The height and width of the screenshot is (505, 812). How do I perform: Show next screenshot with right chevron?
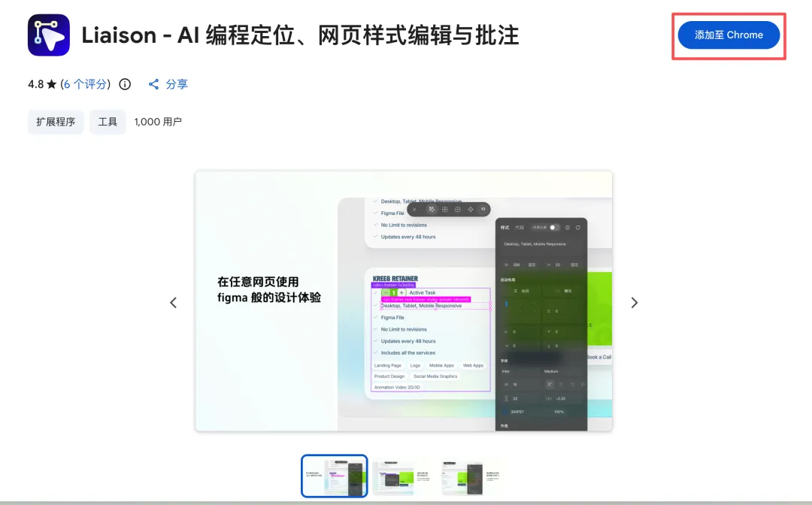[635, 303]
